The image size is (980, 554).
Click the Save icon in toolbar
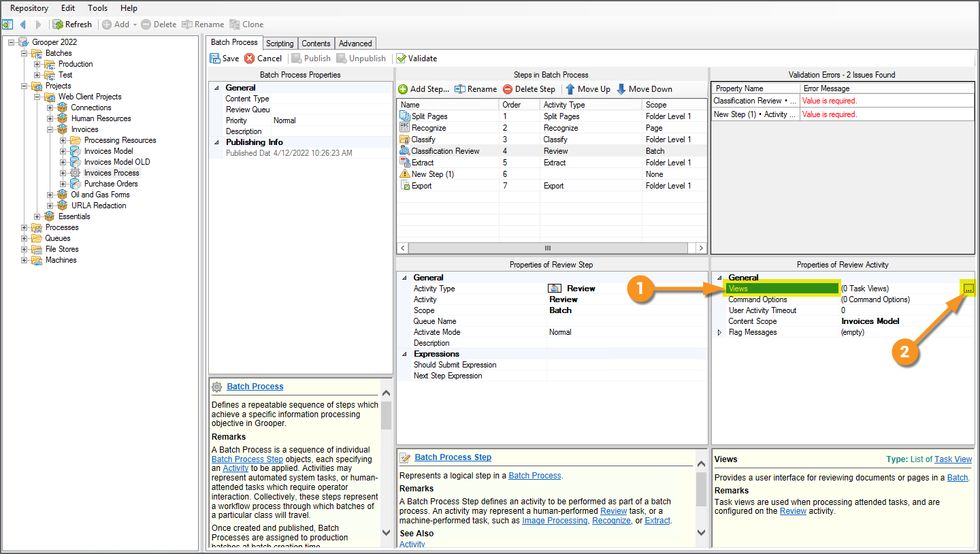[x=215, y=59]
